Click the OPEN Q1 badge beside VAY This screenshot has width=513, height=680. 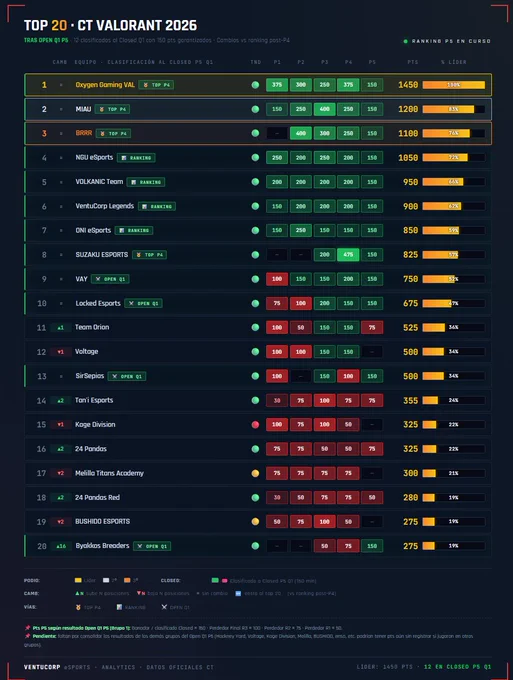110,279
